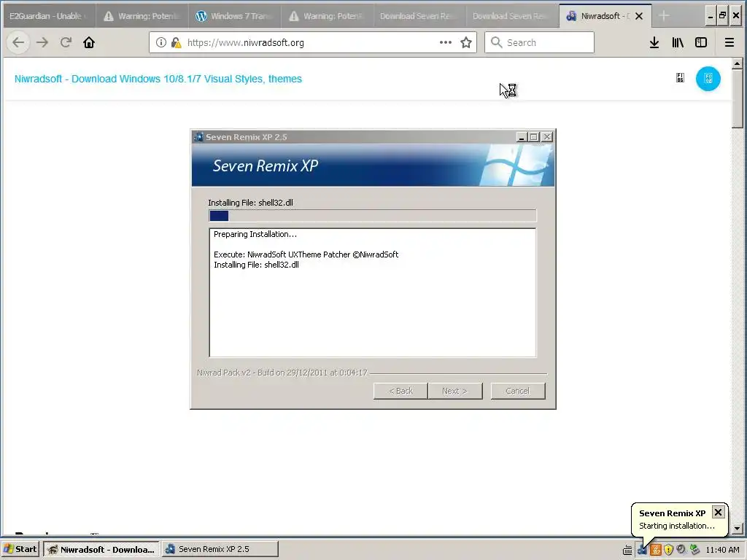
Task: Click 'Installing File: shell32.dll' above the progress bar
Action: click(x=251, y=203)
